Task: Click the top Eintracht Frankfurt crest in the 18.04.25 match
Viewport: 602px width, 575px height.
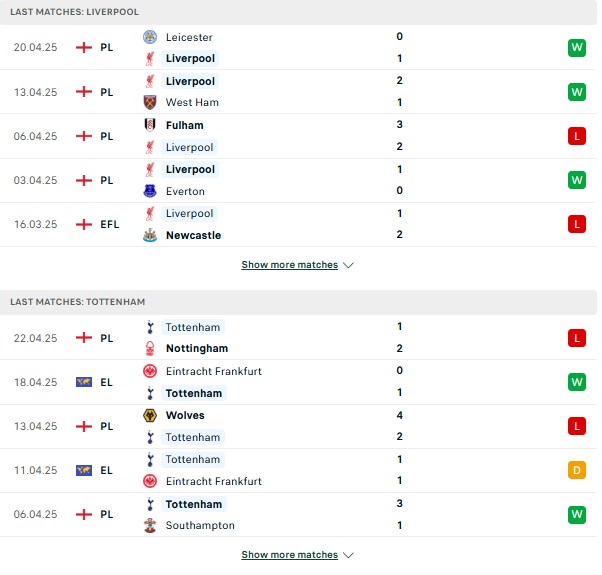Action: 150,371
